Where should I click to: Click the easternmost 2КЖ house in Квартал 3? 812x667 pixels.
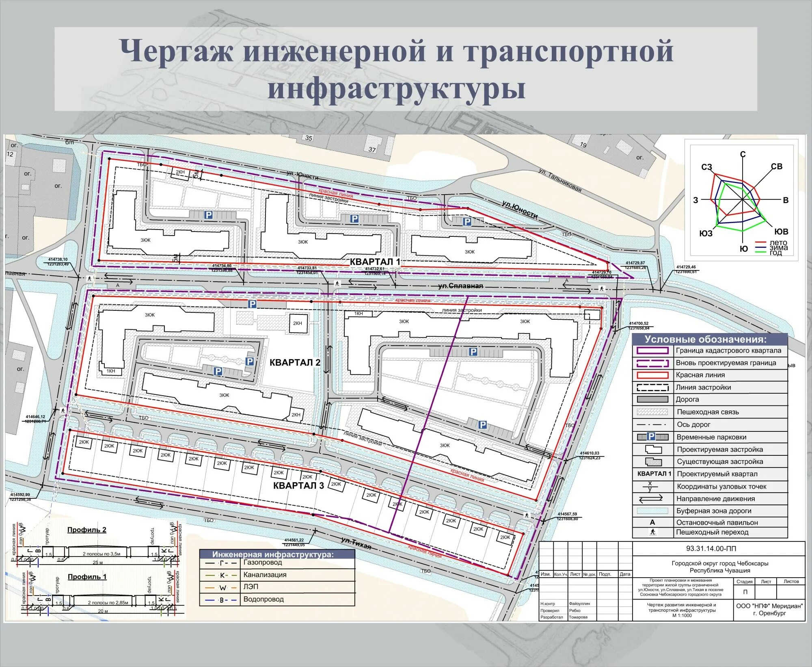[505, 537]
